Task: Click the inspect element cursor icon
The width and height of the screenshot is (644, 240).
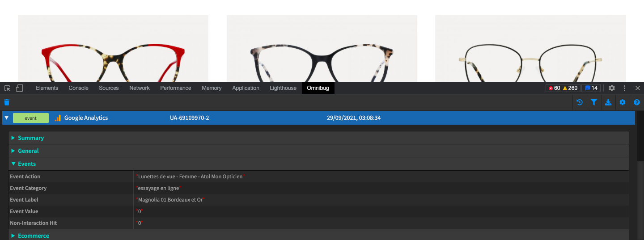Action: pyautogui.click(x=8, y=88)
